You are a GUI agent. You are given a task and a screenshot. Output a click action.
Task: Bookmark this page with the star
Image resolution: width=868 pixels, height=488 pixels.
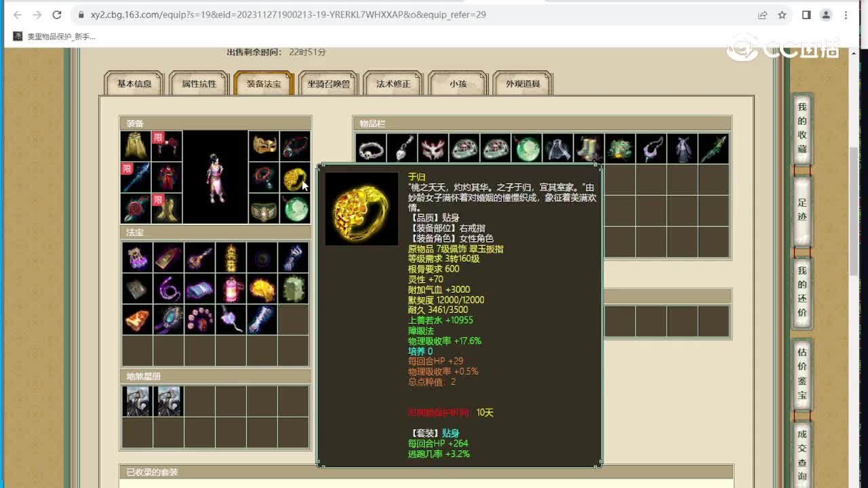782,14
